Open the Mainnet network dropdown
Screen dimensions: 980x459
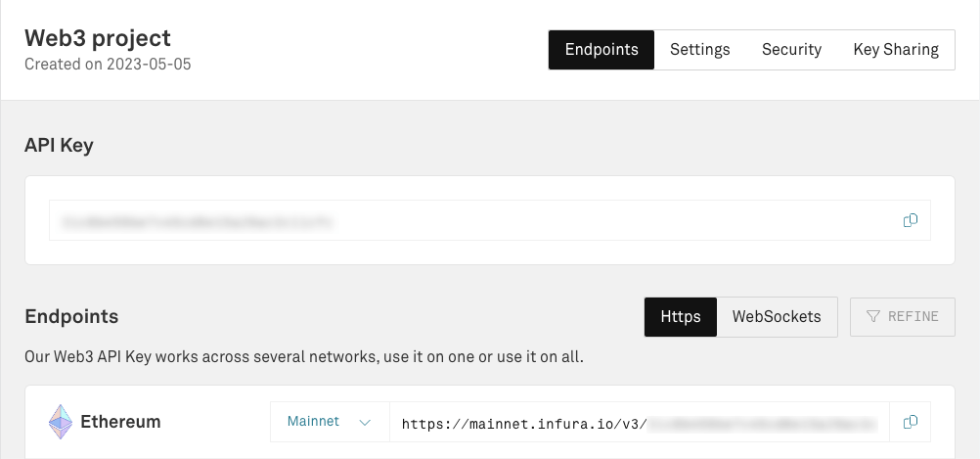[330, 422]
